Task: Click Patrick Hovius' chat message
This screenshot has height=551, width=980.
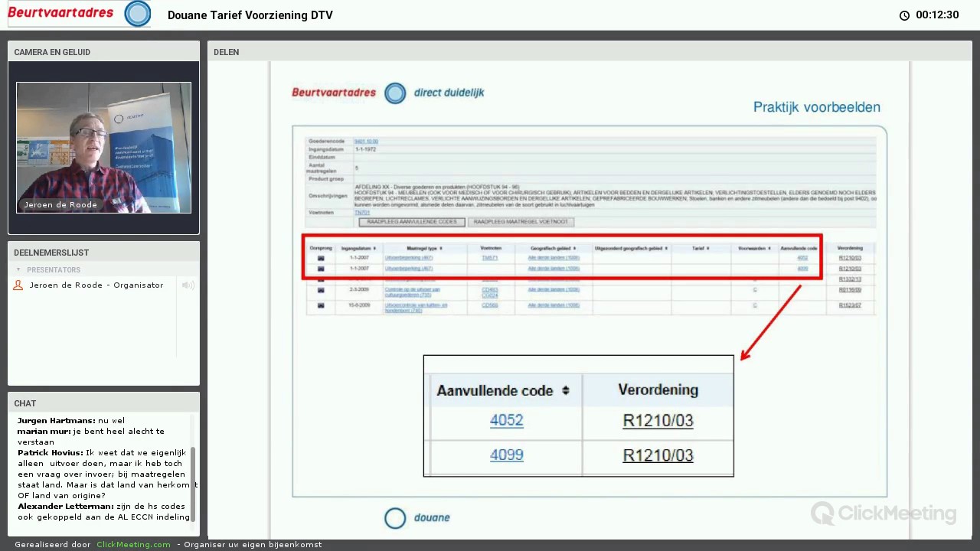Action: [106, 474]
